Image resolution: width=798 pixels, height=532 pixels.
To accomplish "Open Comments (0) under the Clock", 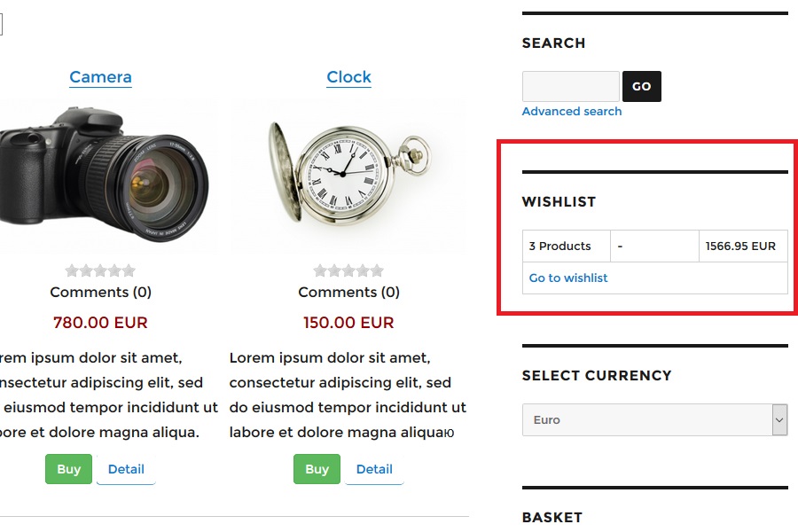I will pyautogui.click(x=348, y=292).
